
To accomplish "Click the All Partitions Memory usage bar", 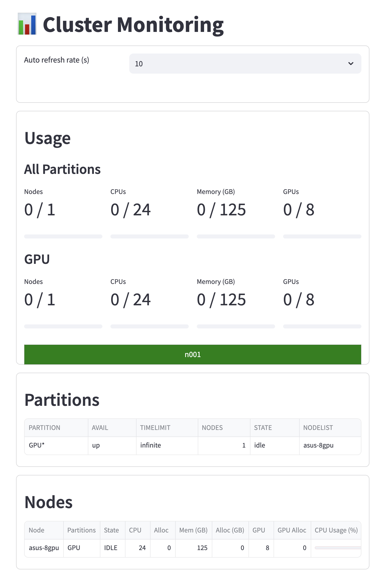I will (236, 236).
